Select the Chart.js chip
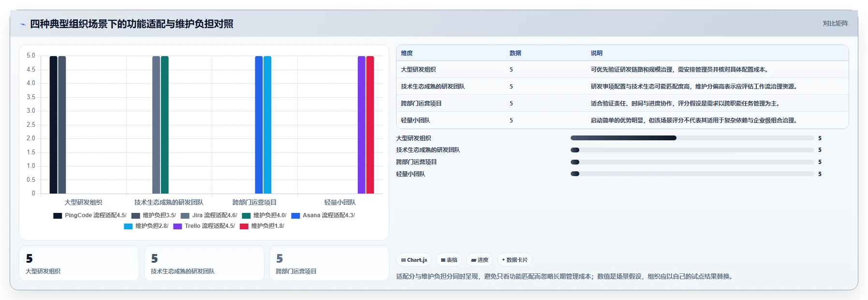This screenshot has height=300, width=868. point(414,260)
